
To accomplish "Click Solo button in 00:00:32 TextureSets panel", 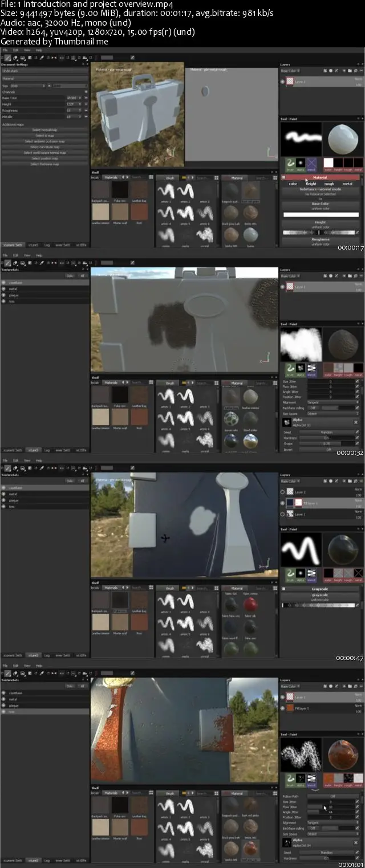I will [x=70, y=276].
